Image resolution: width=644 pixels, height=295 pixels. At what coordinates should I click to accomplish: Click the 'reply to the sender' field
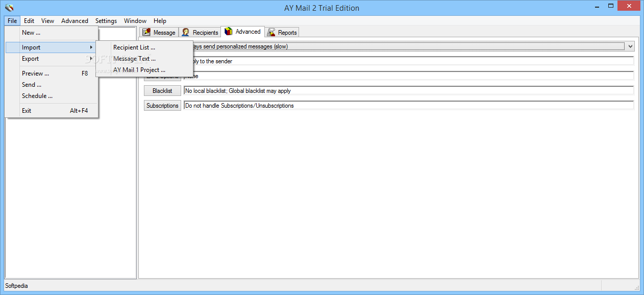tap(413, 61)
